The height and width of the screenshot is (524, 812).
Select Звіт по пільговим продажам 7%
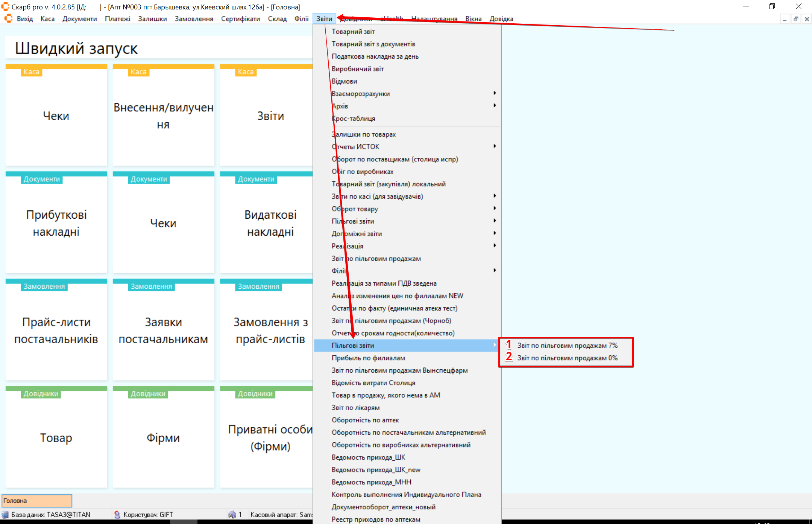567,346
